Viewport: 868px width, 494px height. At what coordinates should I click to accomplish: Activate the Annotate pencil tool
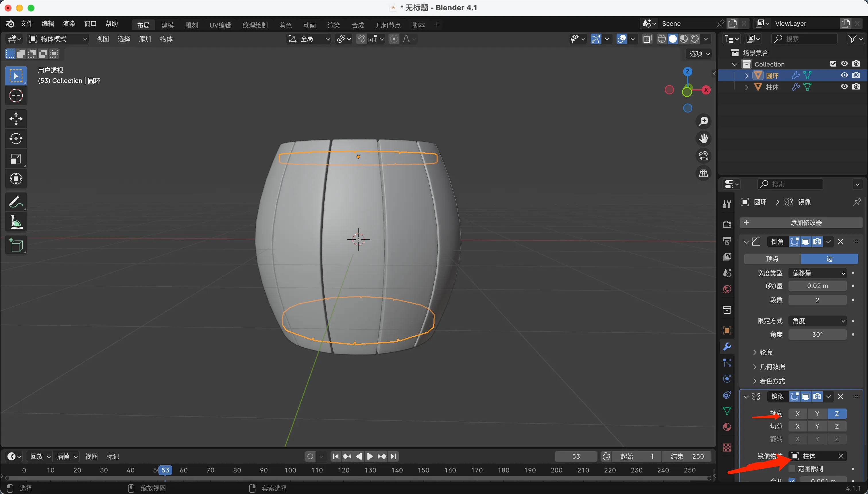tap(16, 202)
